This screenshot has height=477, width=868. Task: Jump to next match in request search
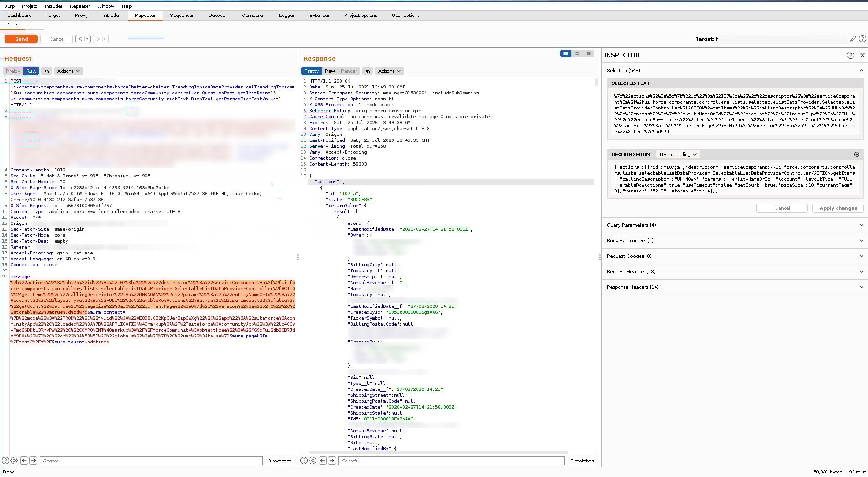tap(33, 461)
